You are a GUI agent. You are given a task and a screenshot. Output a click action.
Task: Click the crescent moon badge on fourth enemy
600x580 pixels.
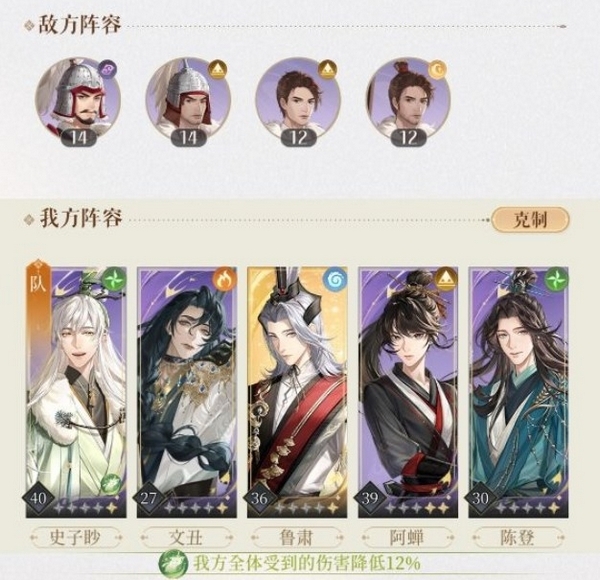tap(438, 70)
